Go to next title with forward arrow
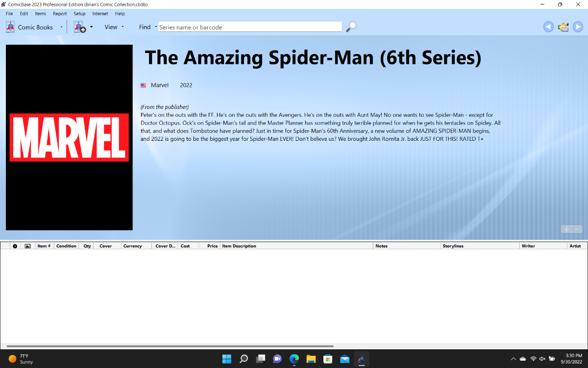Viewport: 588px width, 368px height. pos(578,27)
